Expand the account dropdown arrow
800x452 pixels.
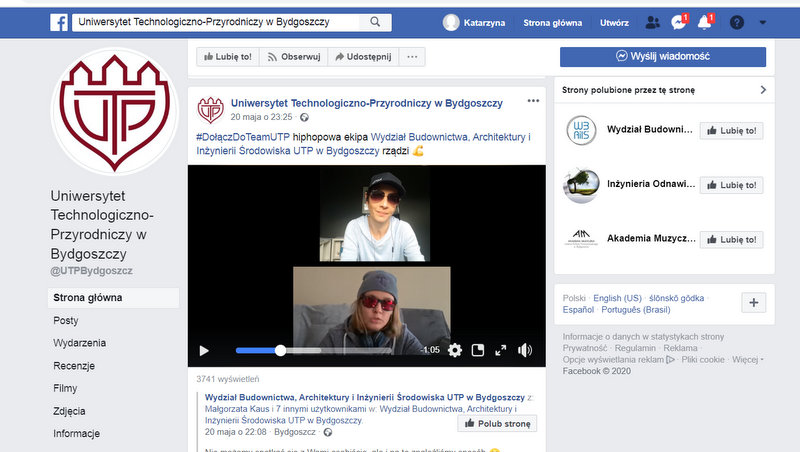763,22
